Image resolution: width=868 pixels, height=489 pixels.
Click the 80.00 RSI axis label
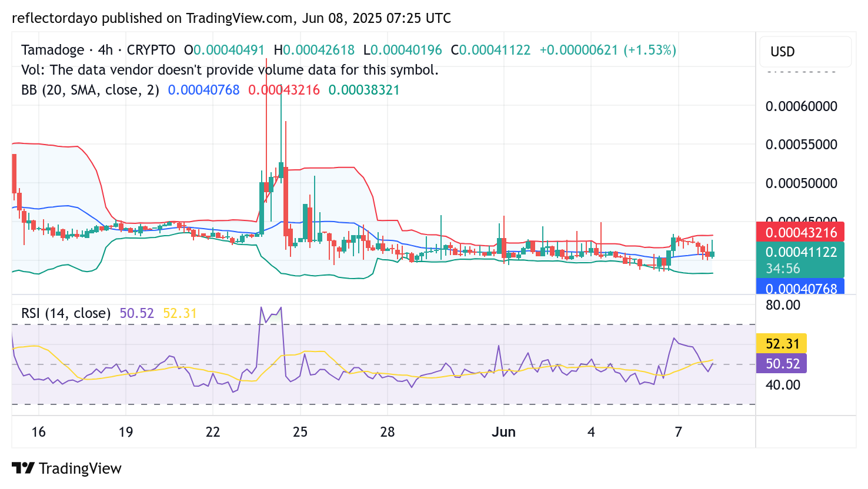[783, 305]
